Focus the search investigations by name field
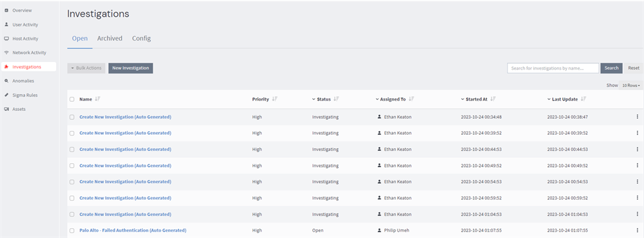The height and width of the screenshot is (238, 644). 553,68
